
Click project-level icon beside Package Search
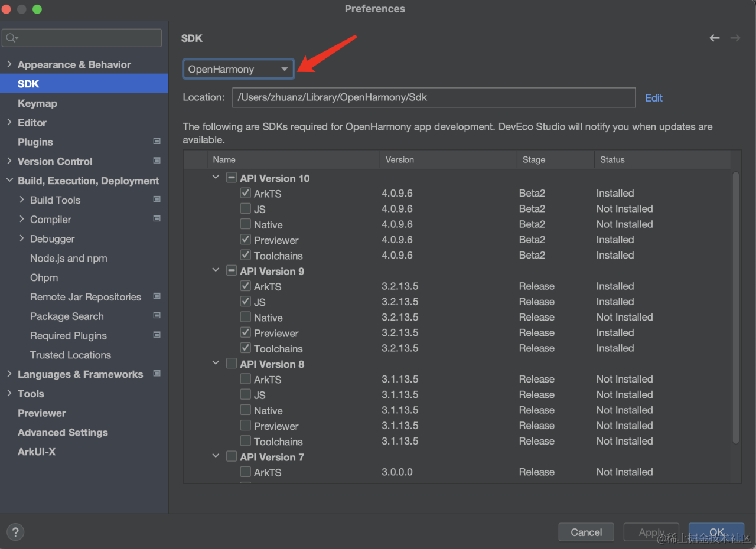[x=157, y=316]
